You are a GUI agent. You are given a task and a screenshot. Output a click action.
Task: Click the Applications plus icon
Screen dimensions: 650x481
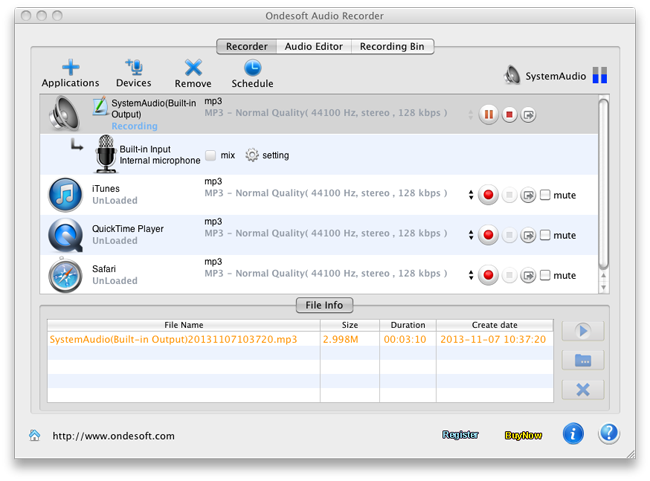(x=70, y=67)
